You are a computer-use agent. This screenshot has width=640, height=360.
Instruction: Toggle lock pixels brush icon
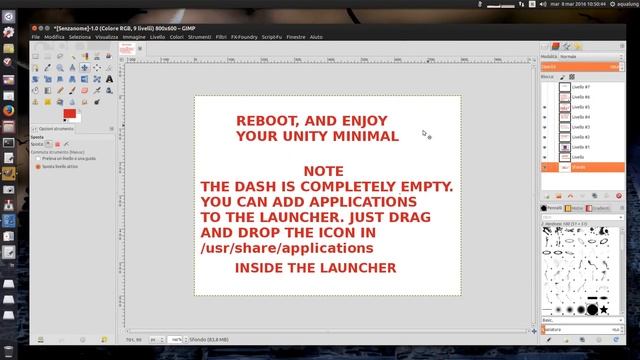pyautogui.click(x=562, y=77)
